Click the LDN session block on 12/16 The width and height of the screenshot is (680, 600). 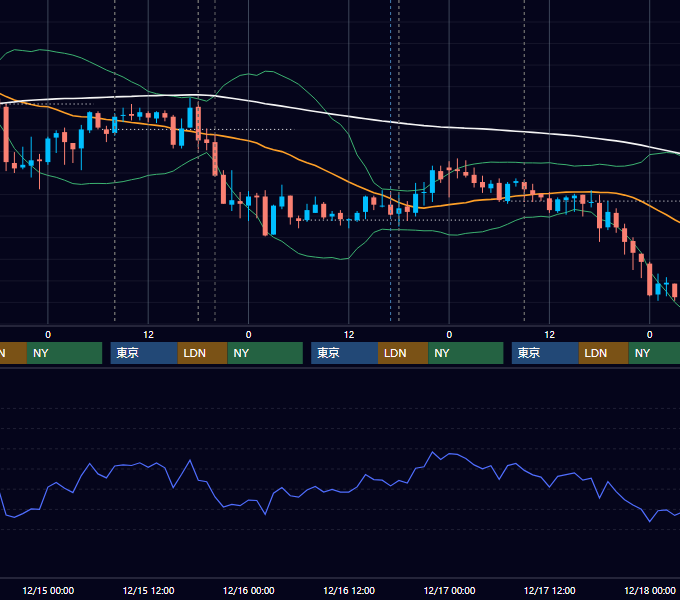pyautogui.click(x=403, y=353)
